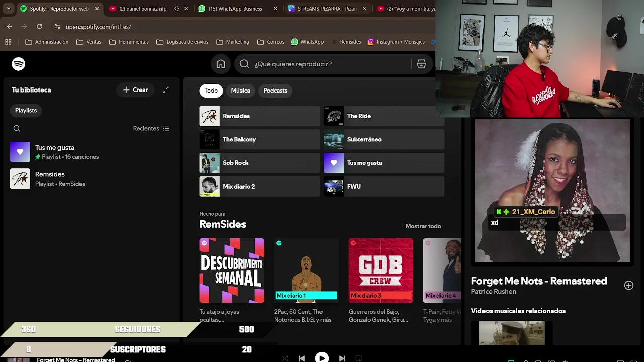
Task: Click the play button in player bar
Action: 322,357
